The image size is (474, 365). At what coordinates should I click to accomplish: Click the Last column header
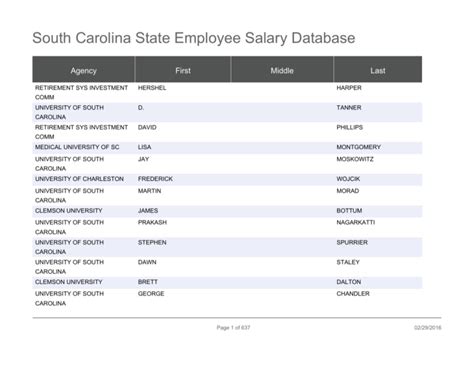pyautogui.click(x=378, y=69)
